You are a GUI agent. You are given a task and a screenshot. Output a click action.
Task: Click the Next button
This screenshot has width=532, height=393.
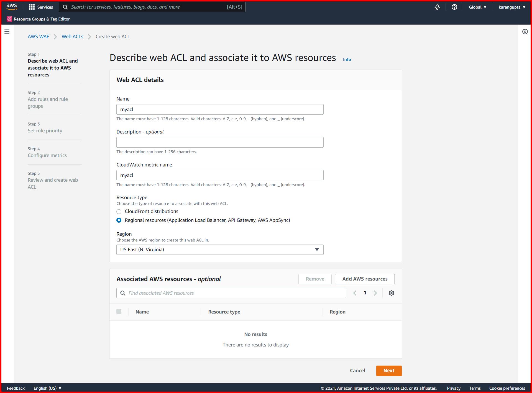pyautogui.click(x=389, y=371)
